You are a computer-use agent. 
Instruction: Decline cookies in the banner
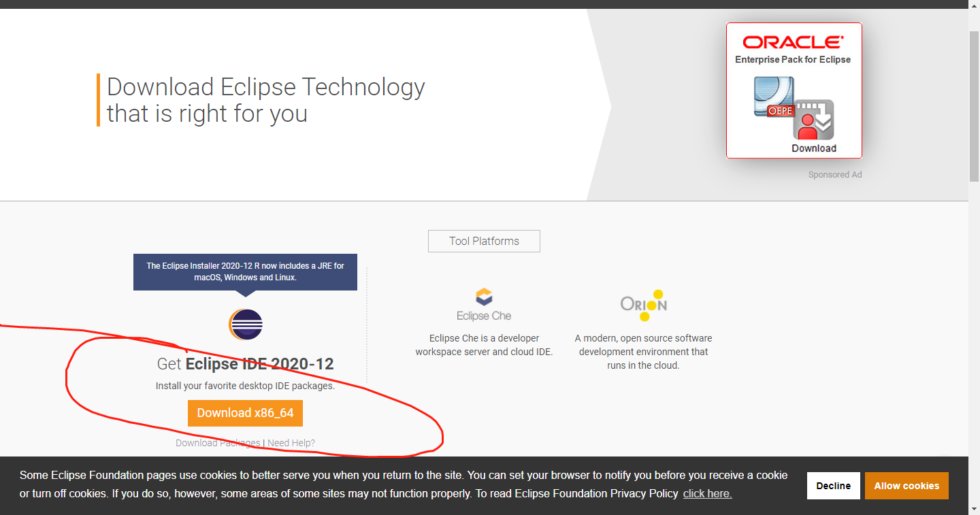click(x=833, y=485)
